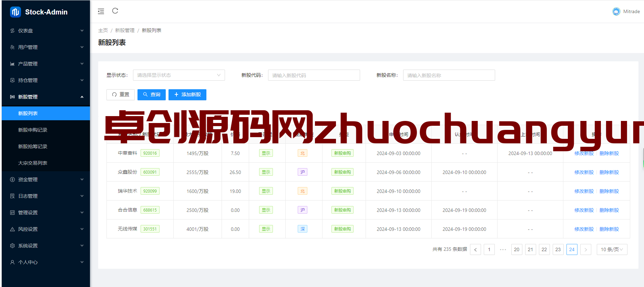Go to the previous page arrow
The image size is (644, 287).
tap(476, 249)
